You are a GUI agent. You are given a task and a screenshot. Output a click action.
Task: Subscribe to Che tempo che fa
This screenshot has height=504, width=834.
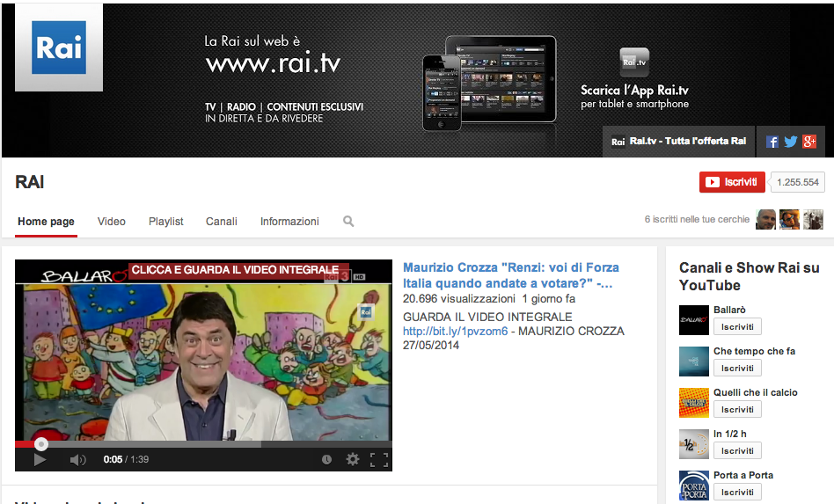737,368
